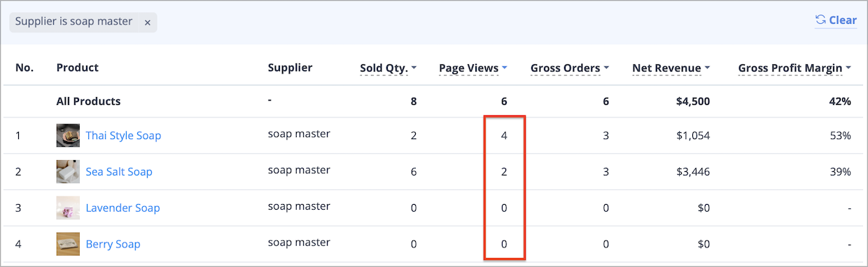Sort by the Sold Qty. column arrow
This screenshot has width=868, height=267.
pyautogui.click(x=414, y=68)
